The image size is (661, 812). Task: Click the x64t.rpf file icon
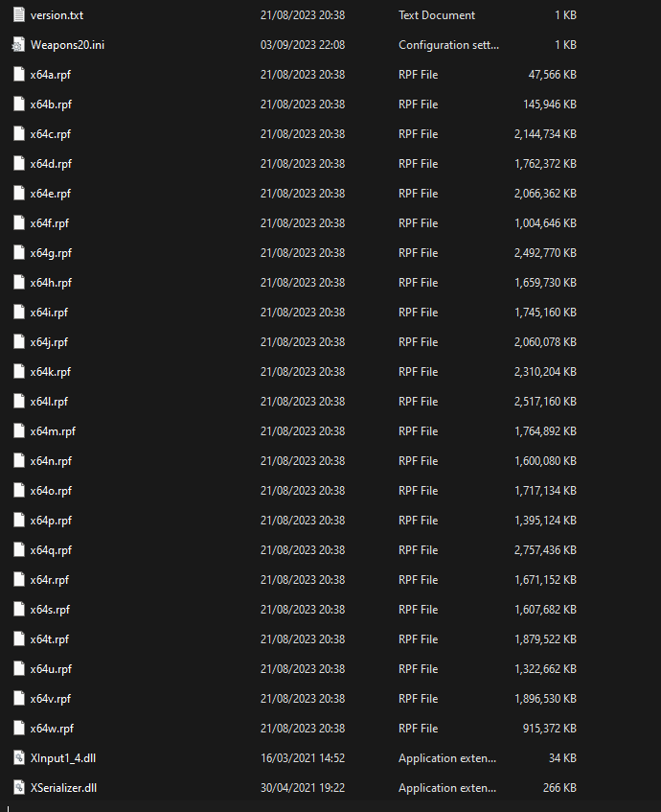click(18, 639)
